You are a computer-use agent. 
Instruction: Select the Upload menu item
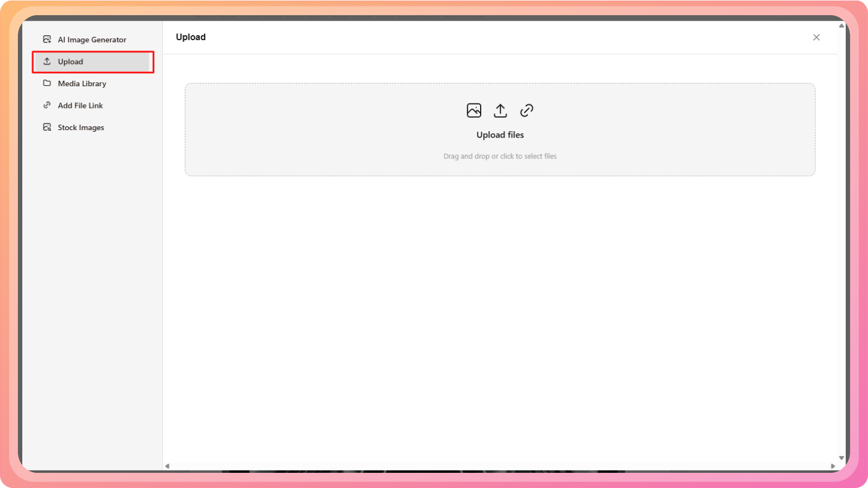(x=71, y=62)
